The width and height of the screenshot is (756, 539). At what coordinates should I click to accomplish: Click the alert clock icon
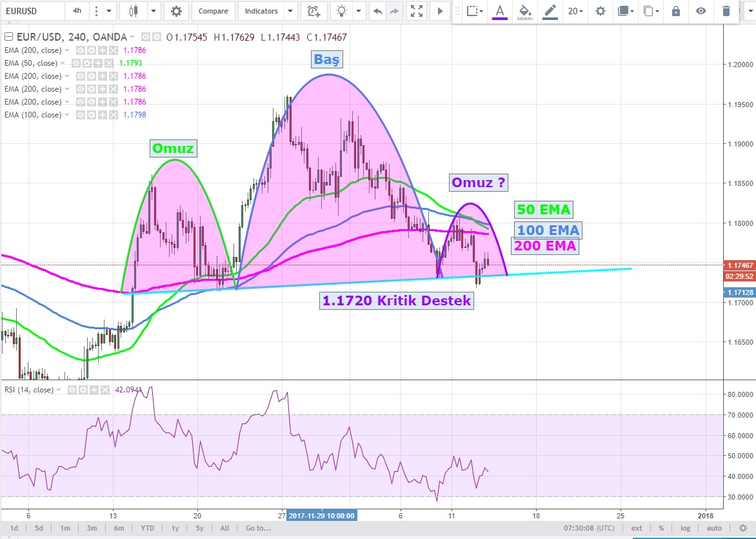pyautogui.click(x=313, y=11)
